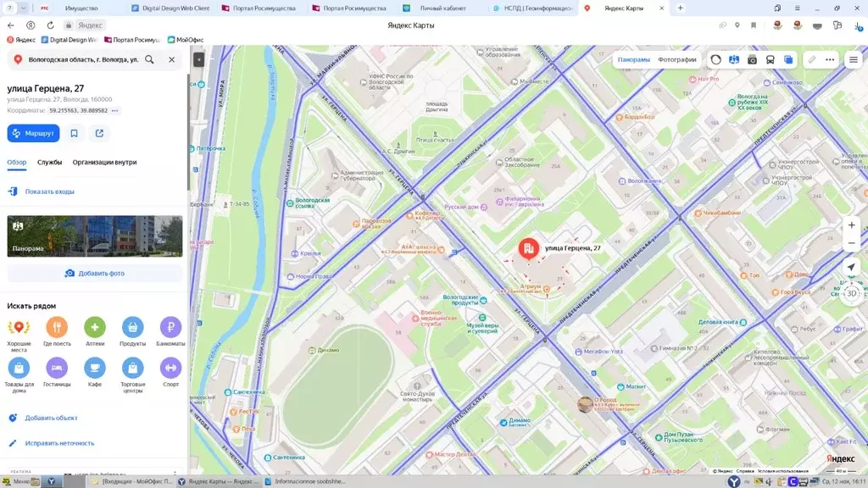Click the ruler measurement tool icon
Image resolution: width=868 pixels, height=488 pixels.
click(x=810, y=59)
